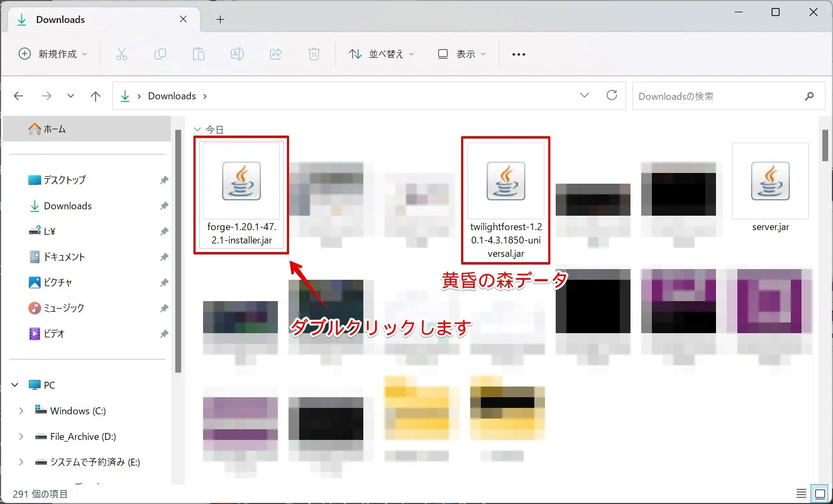Click the Downloadsの検索 search box
Viewport: 833px width, 504px height.
[x=719, y=97]
